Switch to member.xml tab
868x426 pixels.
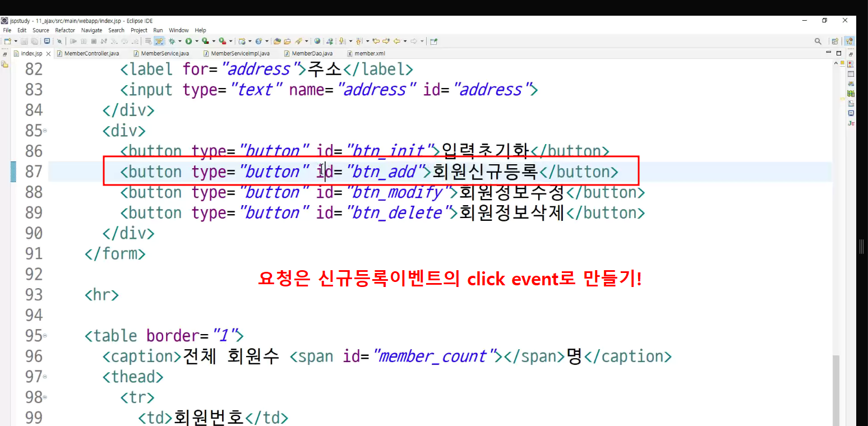(366, 53)
